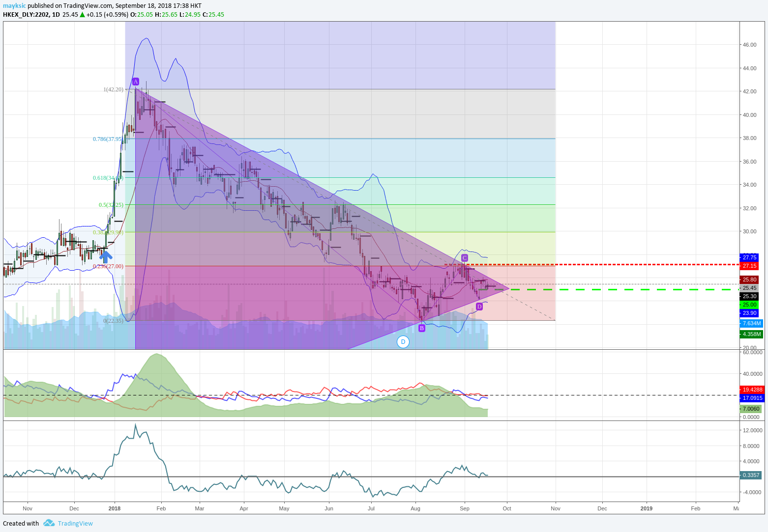Image resolution: width=768 pixels, height=532 pixels.
Task: Click the blue 17.0915 indicator value tag
Action: tap(752, 398)
